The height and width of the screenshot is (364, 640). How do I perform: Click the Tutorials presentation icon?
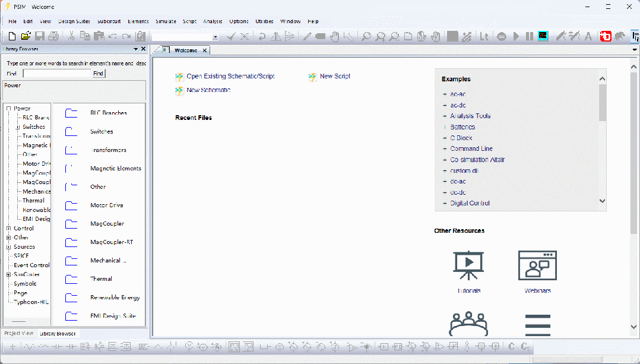point(468,265)
